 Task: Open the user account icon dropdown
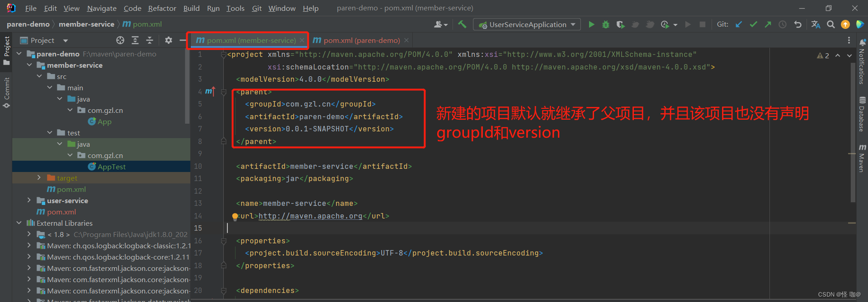coord(441,24)
